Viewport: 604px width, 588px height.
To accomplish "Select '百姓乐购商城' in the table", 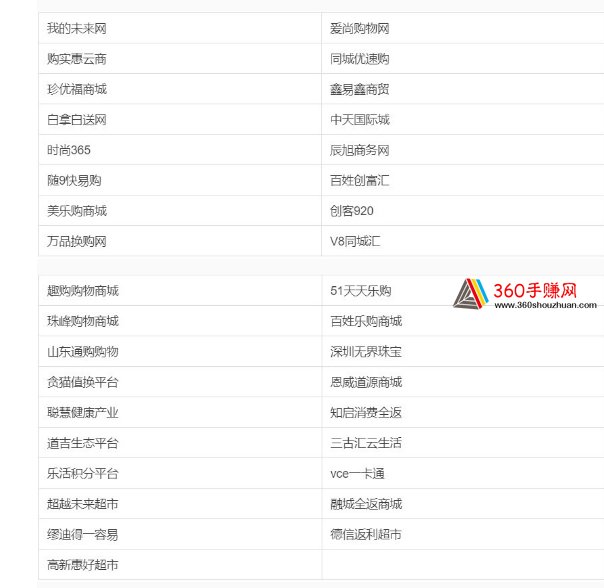I will pyautogui.click(x=366, y=321).
